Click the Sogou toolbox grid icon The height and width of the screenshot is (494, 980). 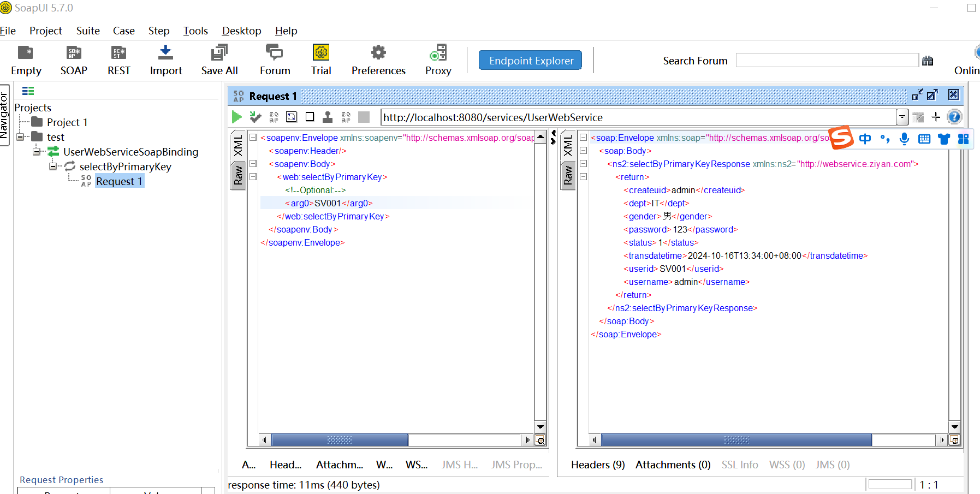point(964,139)
